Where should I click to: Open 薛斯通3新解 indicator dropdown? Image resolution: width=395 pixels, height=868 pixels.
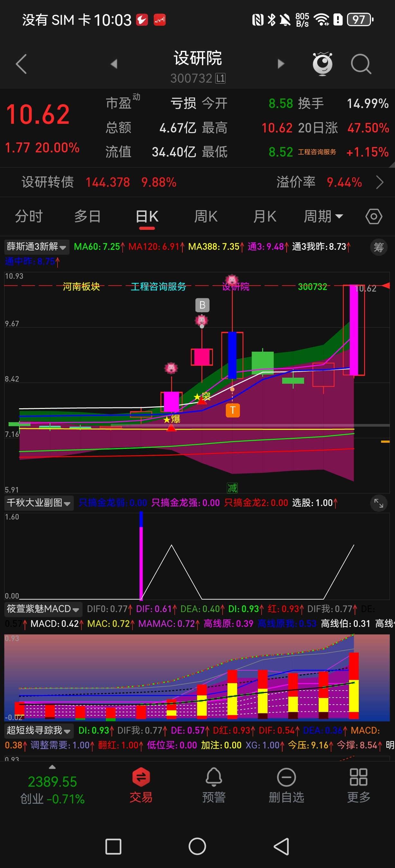pyautogui.click(x=36, y=247)
